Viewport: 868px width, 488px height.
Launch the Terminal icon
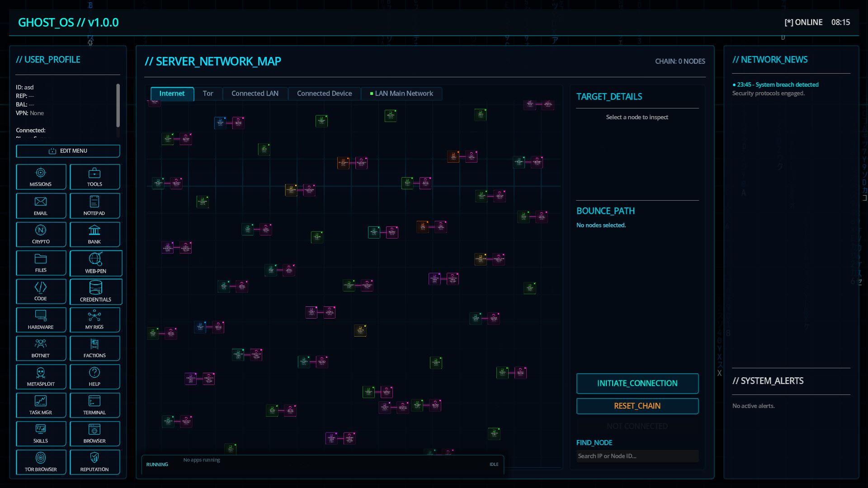tap(94, 405)
